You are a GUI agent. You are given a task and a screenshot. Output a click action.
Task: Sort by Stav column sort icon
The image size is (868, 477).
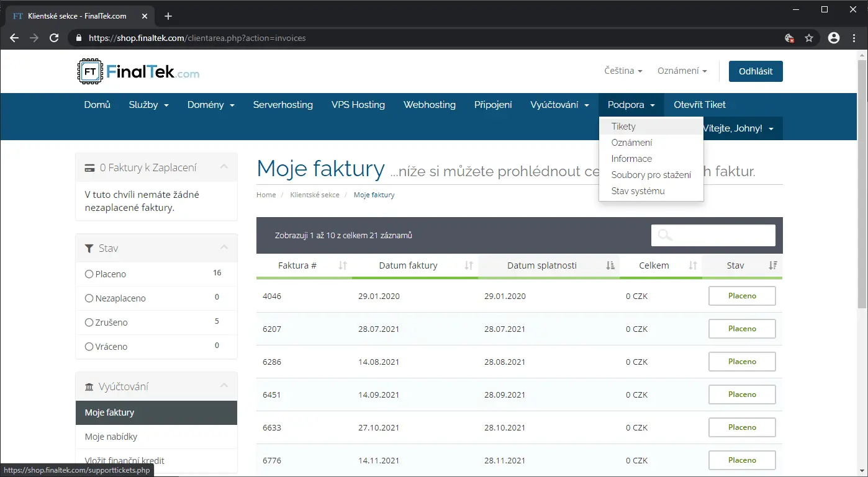[x=773, y=265]
